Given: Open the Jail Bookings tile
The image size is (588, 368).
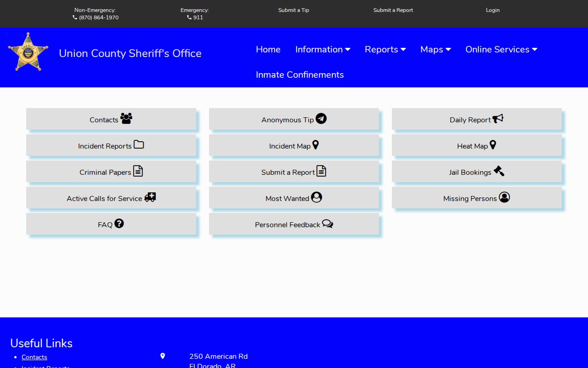Looking at the screenshot, I should click(477, 172).
